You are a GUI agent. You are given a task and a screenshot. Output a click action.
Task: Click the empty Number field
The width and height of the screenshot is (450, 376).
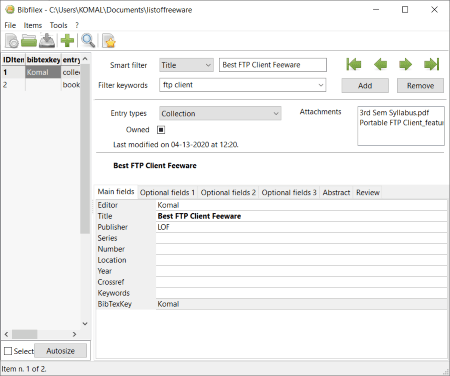(x=301, y=249)
